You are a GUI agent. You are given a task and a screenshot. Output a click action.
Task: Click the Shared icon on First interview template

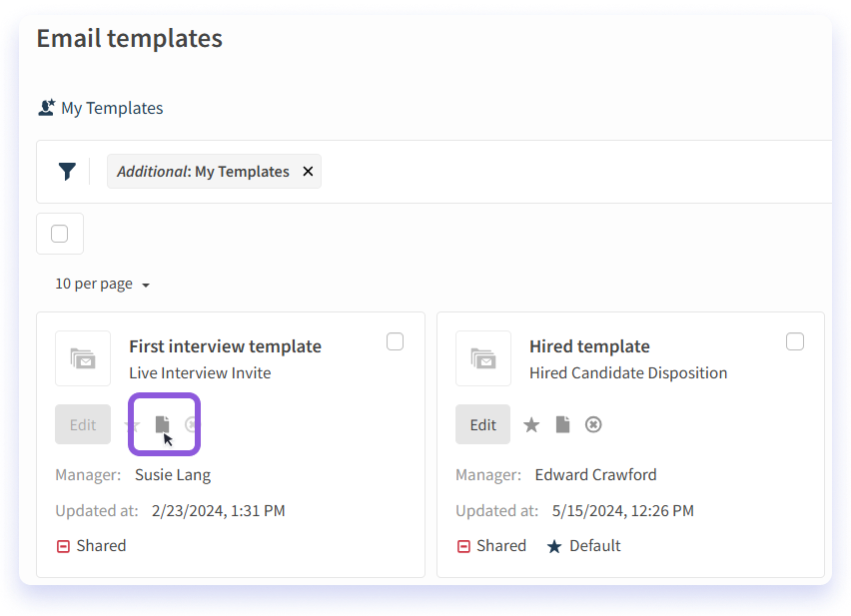pyautogui.click(x=63, y=546)
